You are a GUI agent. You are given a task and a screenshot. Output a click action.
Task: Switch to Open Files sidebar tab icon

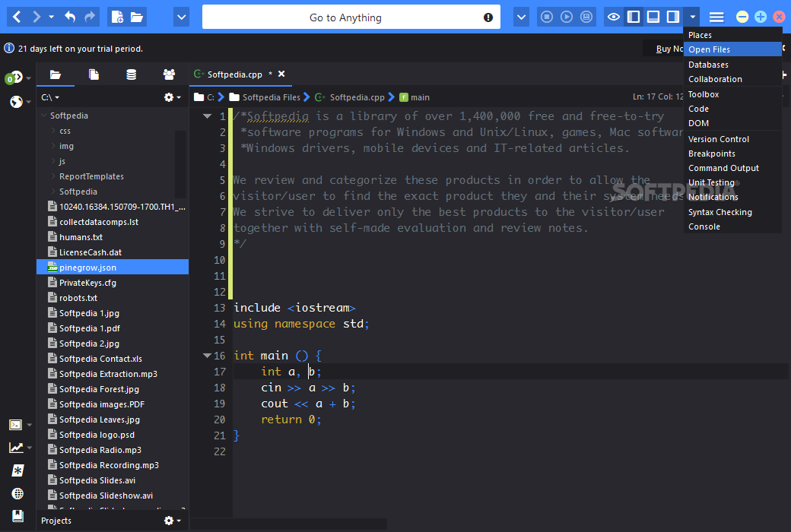pyautogui.click(x=94, y=74)
